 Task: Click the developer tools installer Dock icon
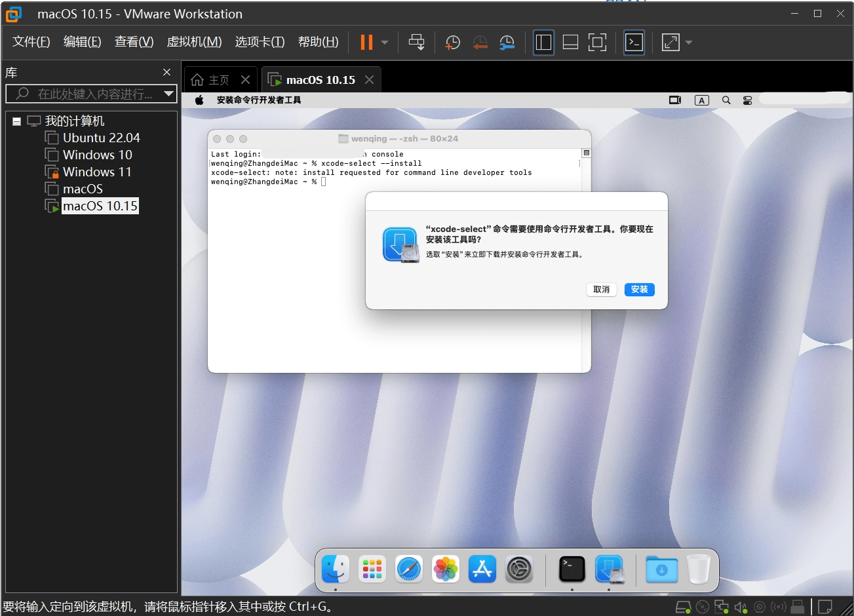609,569
